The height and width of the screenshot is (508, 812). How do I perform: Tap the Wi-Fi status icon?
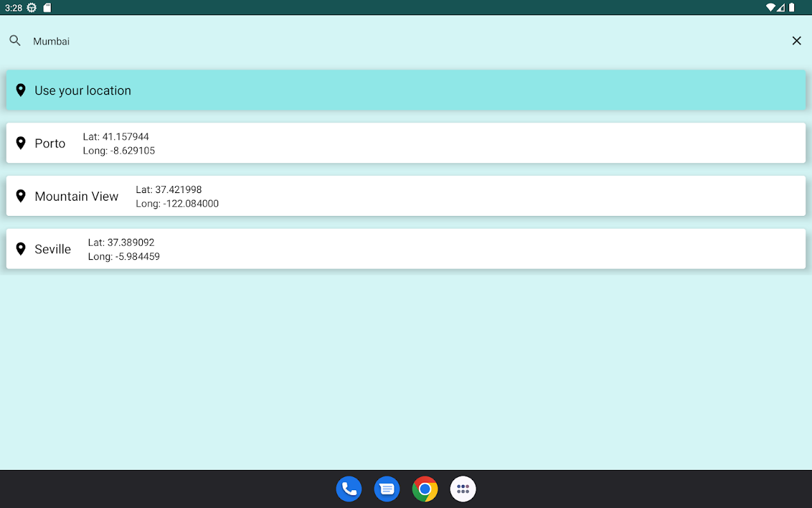pyautogui.click(x=771, y=8)
